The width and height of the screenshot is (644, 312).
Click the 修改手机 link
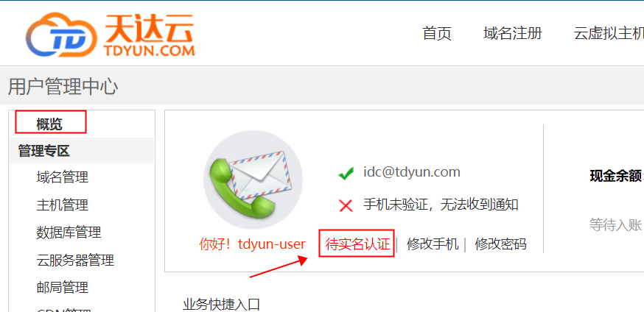(433, 244)
